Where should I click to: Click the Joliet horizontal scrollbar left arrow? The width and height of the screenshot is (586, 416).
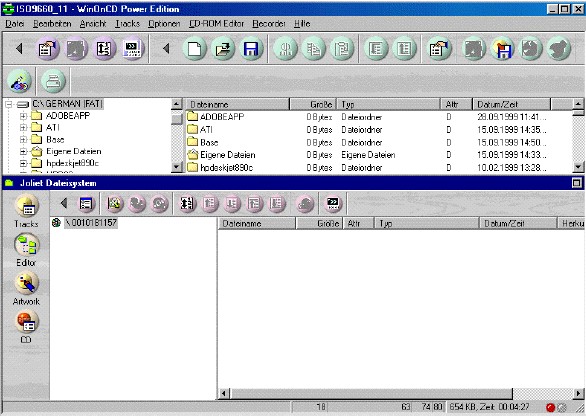click(224, 394)
